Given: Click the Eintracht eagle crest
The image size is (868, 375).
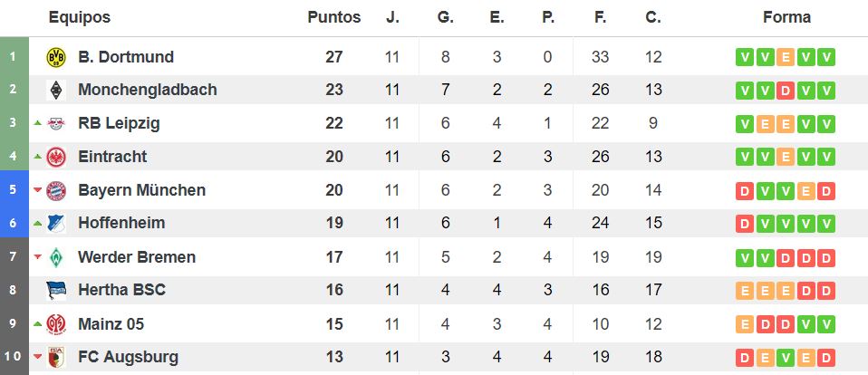Looking at the screenshot, I should coord(56,157).
